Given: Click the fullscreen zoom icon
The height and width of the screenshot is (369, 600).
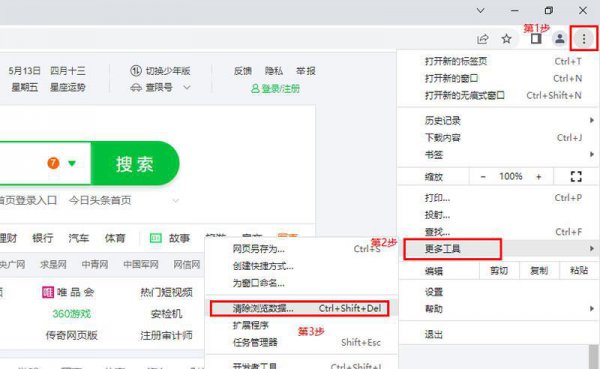Looking at the screenshot, I should pyautogui.click(x=576, y=176).
